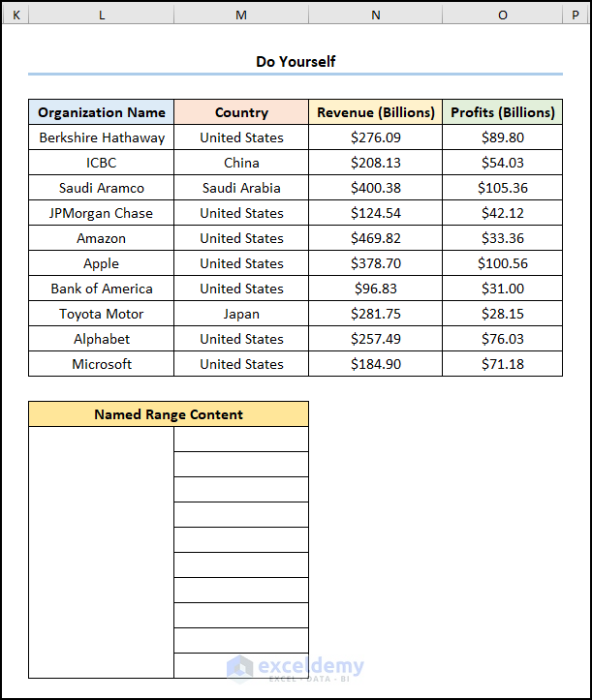The image size is (592, 700).
Task: Click the Organization Name header cell
Action: (102, 112)
